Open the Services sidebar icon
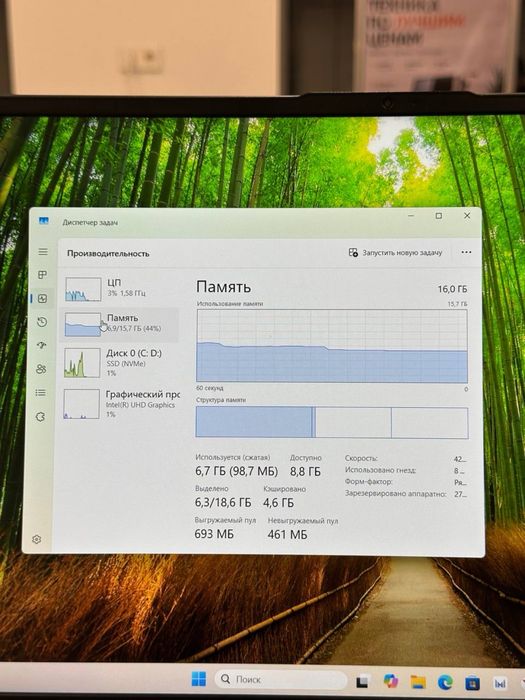 click(40, 417)
